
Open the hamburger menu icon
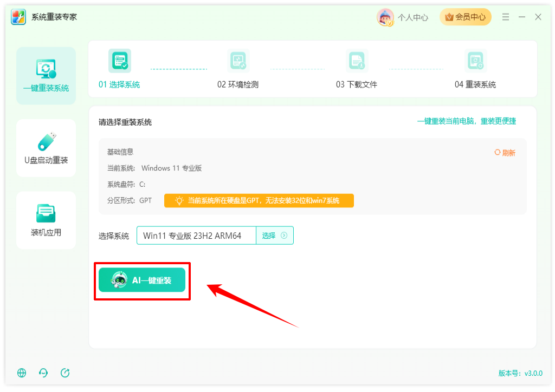coord(506,17)
